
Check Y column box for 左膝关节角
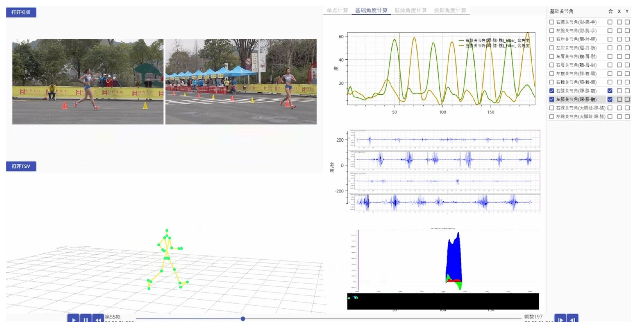click(627, 99)
